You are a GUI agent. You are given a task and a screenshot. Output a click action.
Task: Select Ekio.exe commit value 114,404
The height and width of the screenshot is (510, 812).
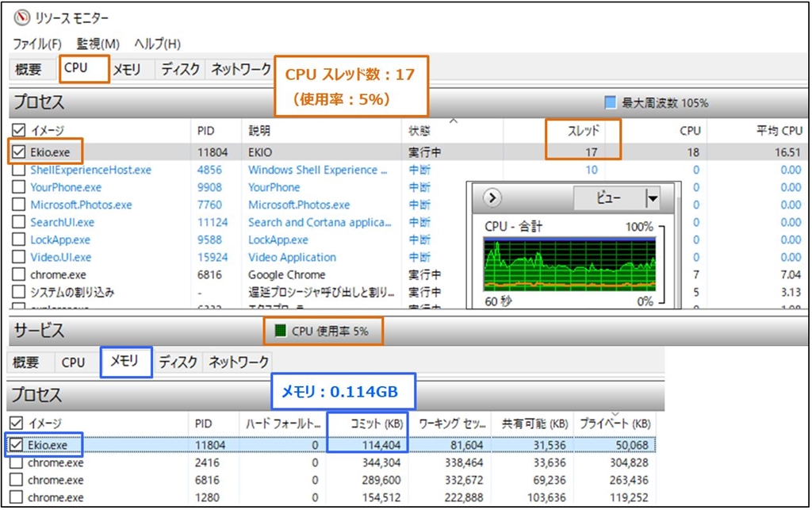pyautogui.click(x=381, y=445)
